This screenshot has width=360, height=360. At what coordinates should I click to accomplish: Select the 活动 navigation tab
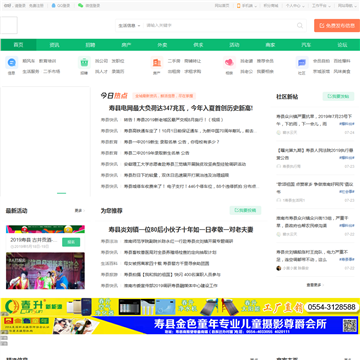pos(234,45)
